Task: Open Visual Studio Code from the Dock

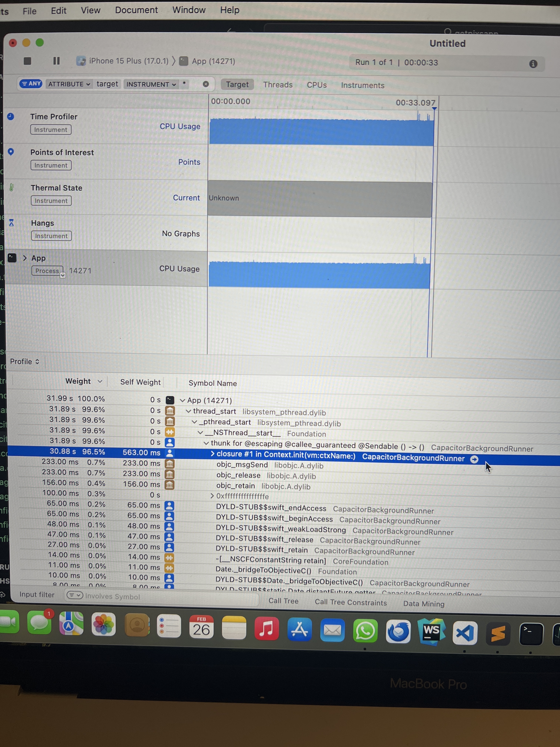Action: pos(465,633)
